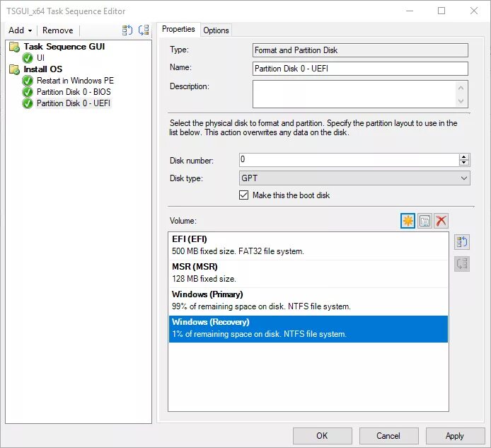The height and width of the screenshot is (448, 491).
Task: Click the move step down icon in tree toolbar
Action: [144, 30]
